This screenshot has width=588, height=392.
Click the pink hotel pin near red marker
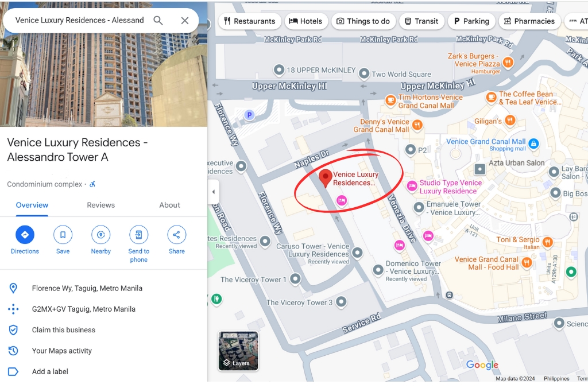click(341, 200)
